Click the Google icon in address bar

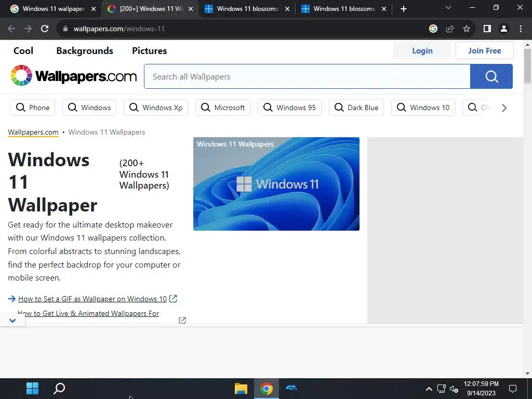coord(433,29)
